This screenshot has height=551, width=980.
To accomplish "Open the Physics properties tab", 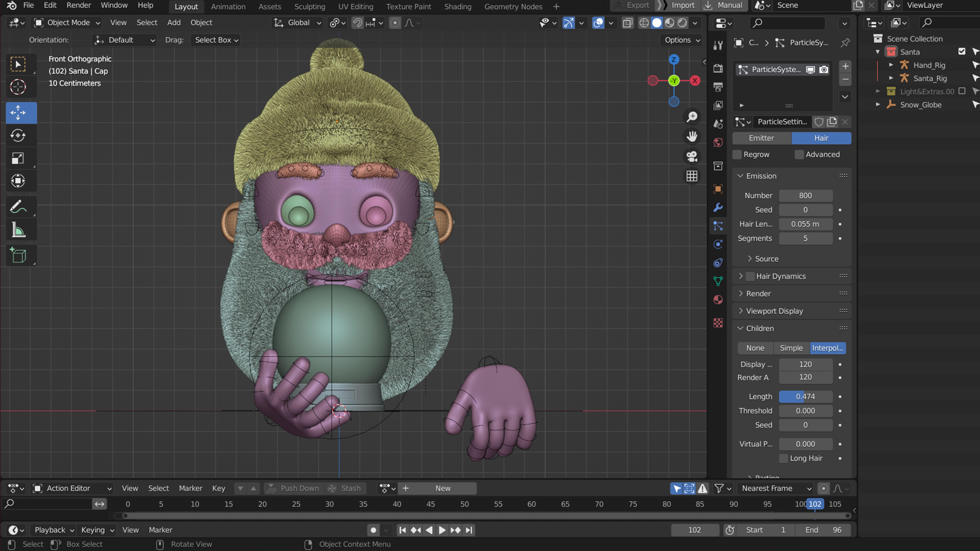I will click(718, 245).
